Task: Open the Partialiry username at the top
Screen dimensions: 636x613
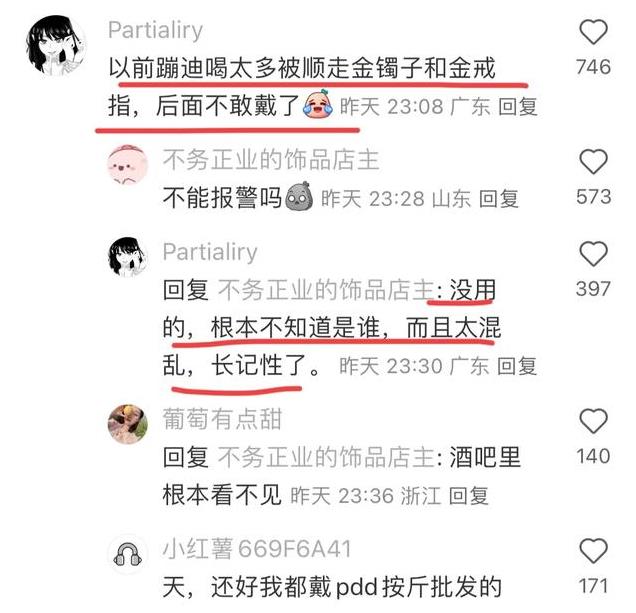Action: point(155,30)
